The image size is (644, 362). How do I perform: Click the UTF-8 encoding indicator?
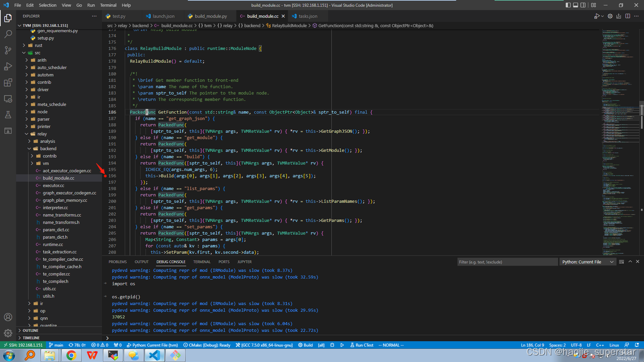[x=576, y=345]
